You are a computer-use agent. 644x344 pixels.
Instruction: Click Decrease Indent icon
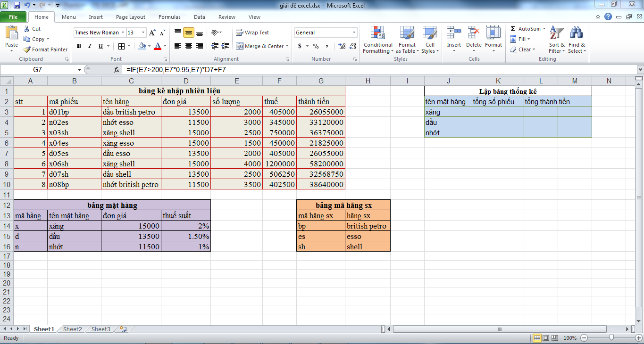click(215, 46)
